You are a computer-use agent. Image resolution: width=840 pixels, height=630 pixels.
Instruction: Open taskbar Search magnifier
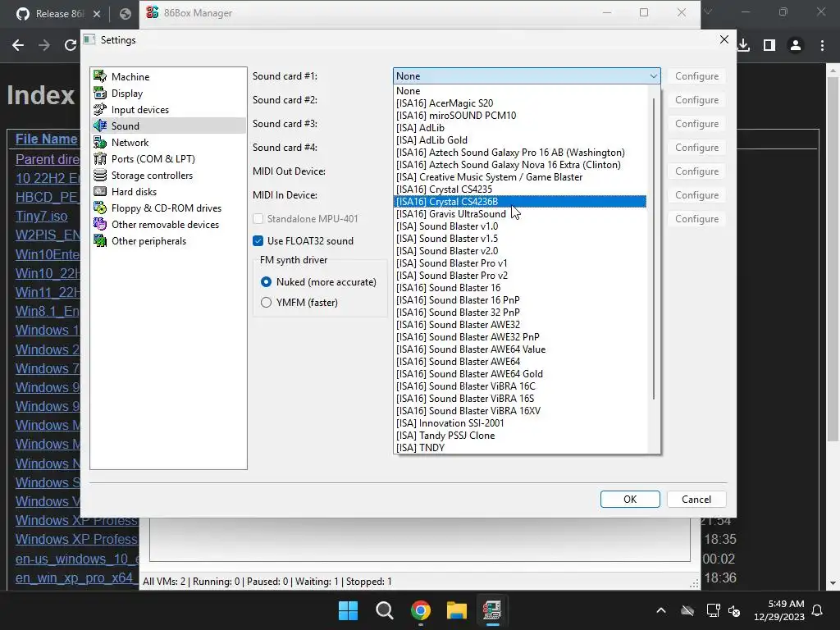[384, 610]
